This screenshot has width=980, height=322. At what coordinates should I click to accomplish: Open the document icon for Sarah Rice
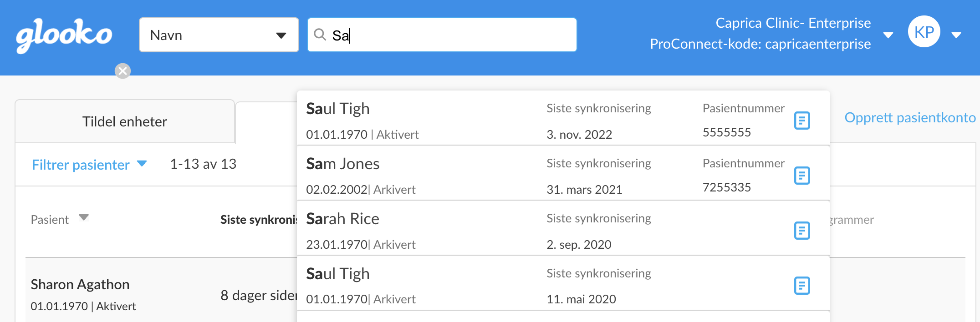click(802, 231)
